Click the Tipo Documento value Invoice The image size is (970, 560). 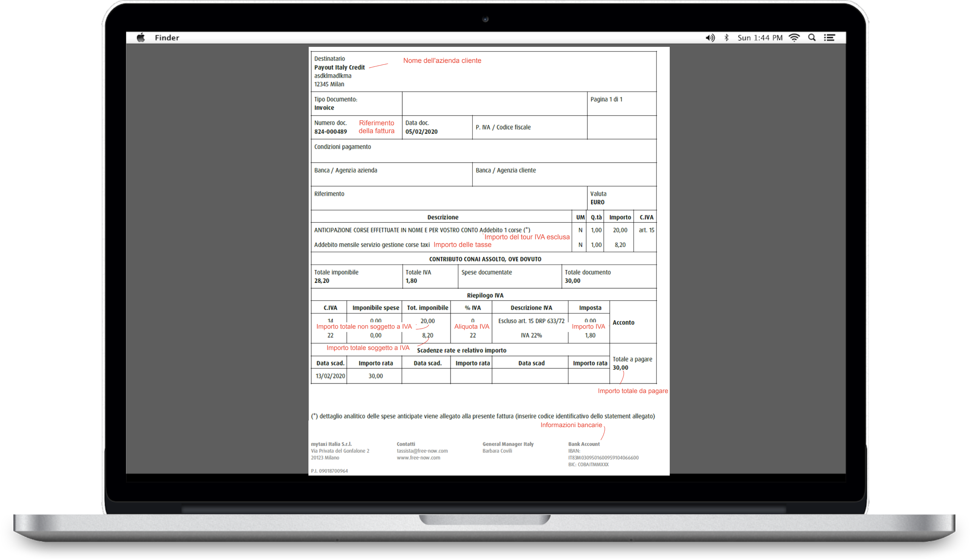click(324, 108)
